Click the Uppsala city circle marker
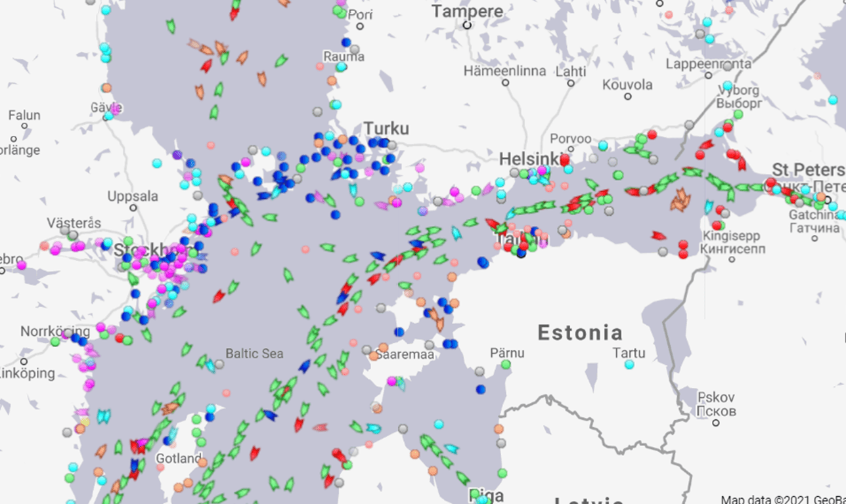Image resolution: width=846 pixels, height=504 pixels. coord(133,207)
